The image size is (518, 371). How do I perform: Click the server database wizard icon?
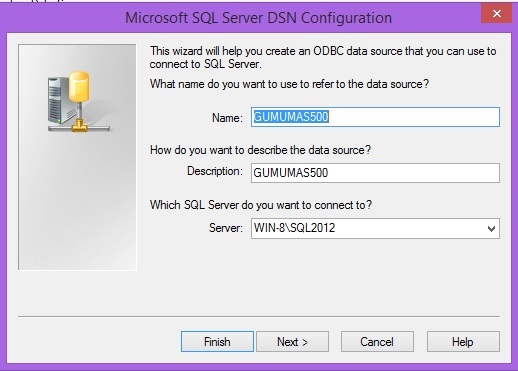point(79,101)
